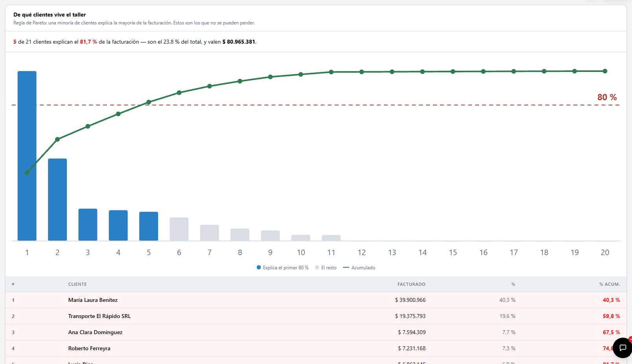
Task: Click the cumulative value '59,8 %'
Action: tap(612, 316)
